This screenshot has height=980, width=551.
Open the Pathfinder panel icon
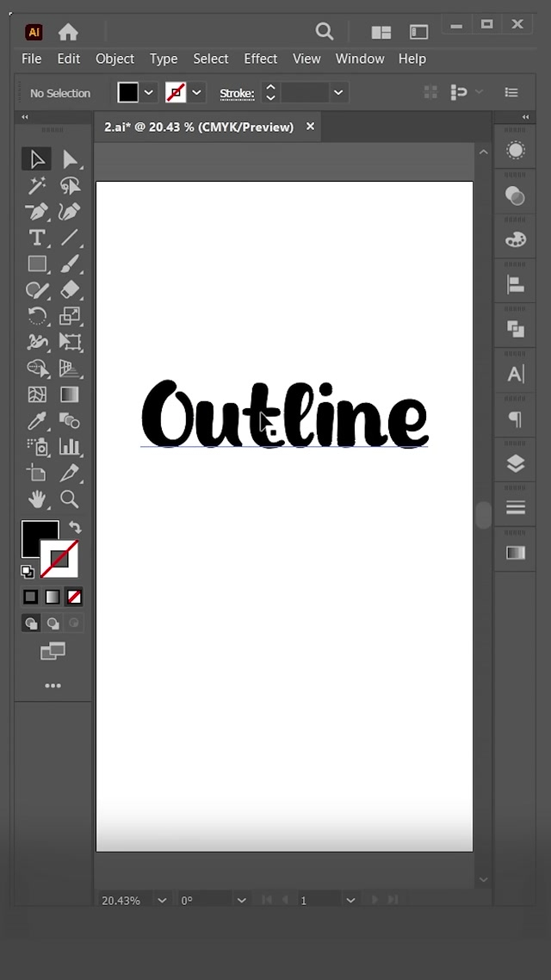pos(515,329)
